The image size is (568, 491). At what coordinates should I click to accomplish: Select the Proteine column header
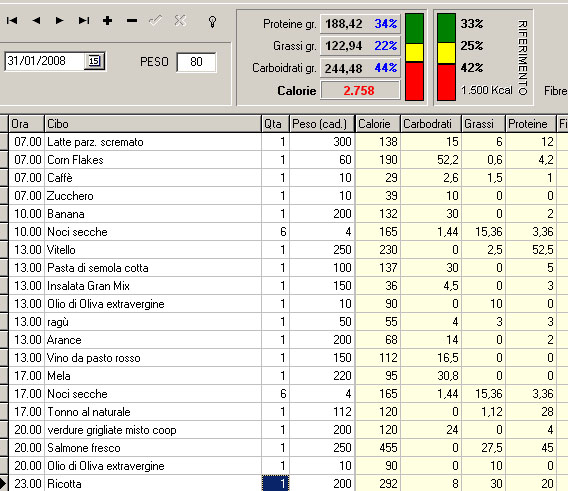pyautogui.click(x=530, y=124)
